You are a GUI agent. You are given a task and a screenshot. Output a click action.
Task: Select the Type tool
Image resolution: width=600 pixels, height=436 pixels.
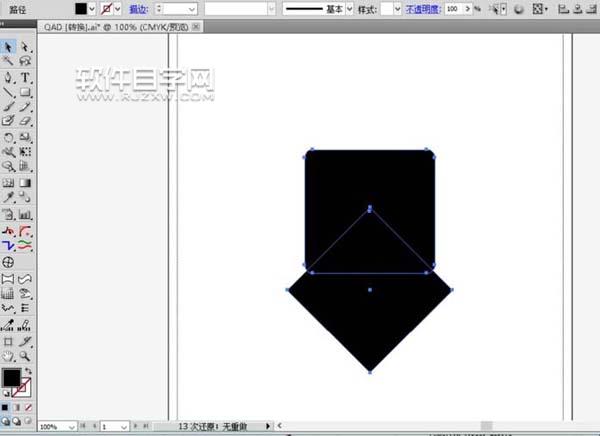point(25,77)
